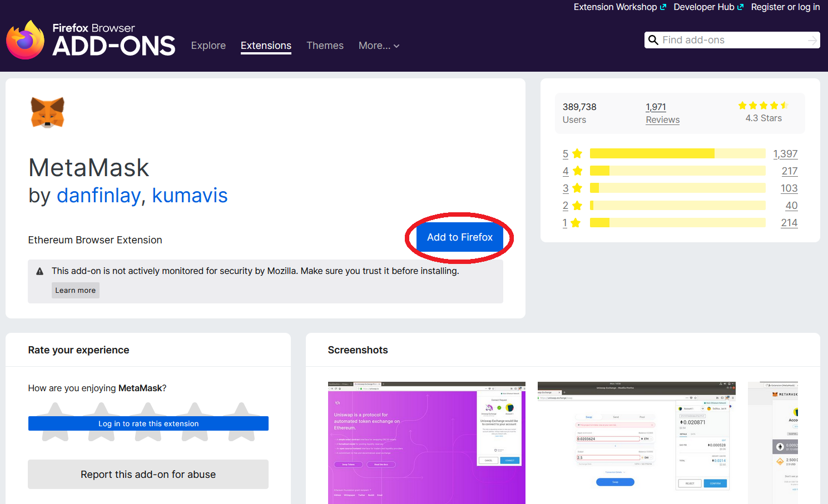Open the Reviews link
828x504 pixels.
point(662,119)
